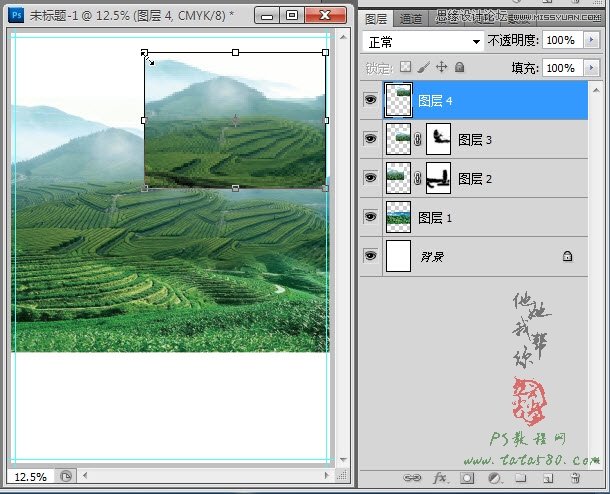The width and height of the screenshot is (610, 494).
Task: Select the layer named 图层 1
Action: coord(435,218)
